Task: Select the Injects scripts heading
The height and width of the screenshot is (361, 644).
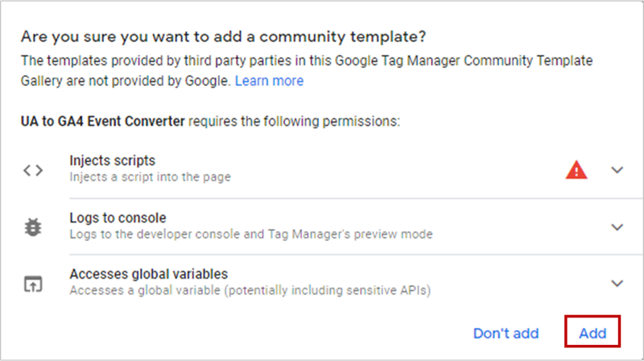Action: coord(112,160)
